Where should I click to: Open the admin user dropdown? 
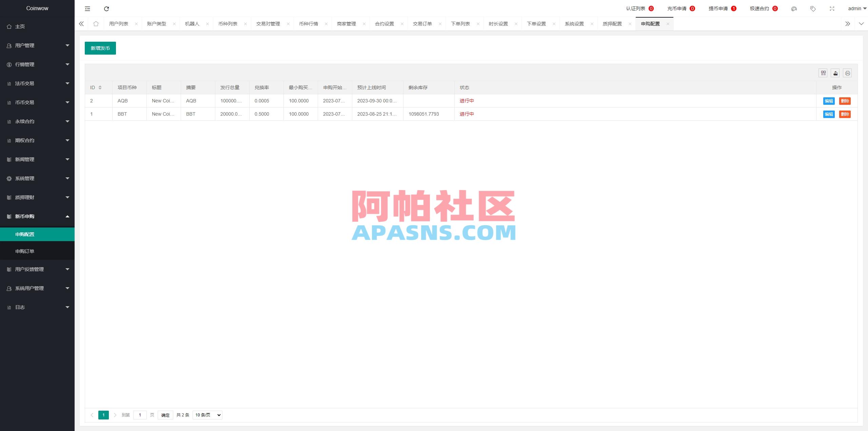click(x=857, y=9)
